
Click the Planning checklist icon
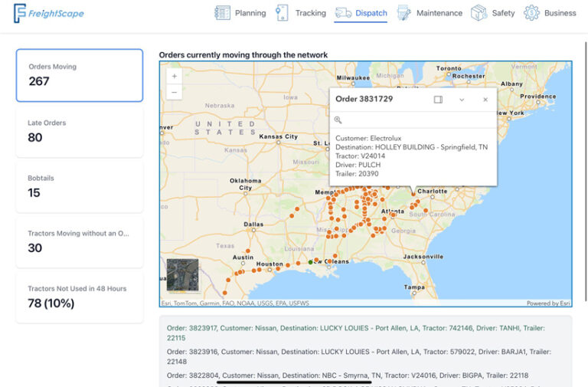[222, 13]
